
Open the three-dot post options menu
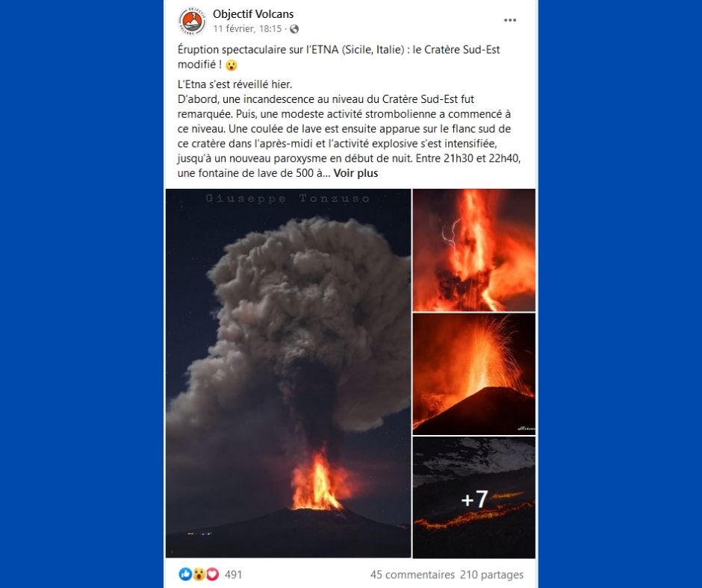pos(510,20)
